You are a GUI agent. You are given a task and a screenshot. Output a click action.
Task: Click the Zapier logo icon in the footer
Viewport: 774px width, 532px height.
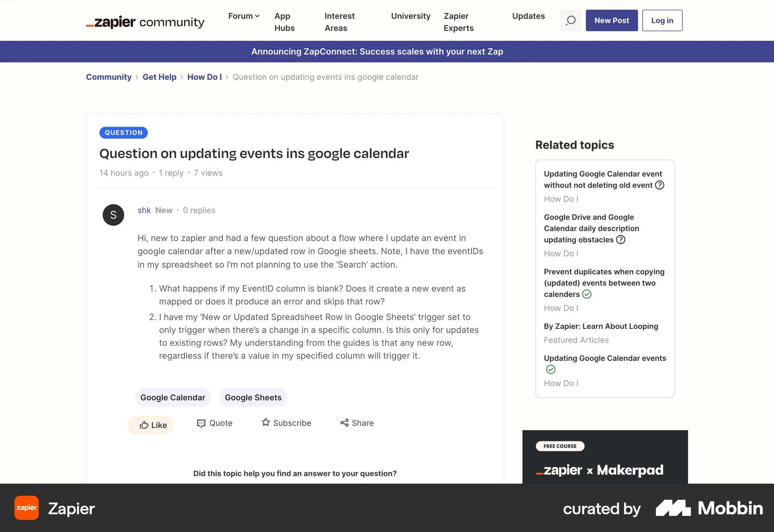click(x=26, y=508)
